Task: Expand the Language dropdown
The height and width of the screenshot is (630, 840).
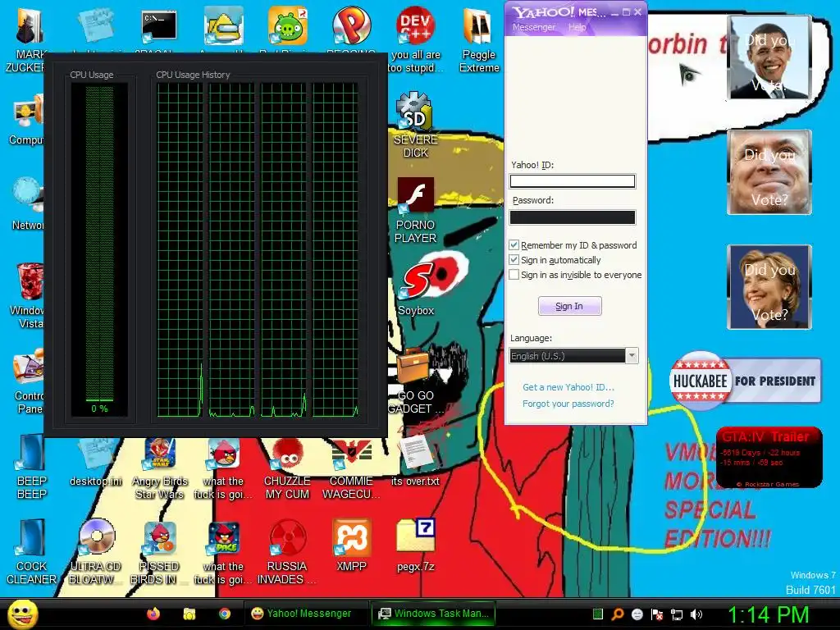Action: (x=632, y=356)
